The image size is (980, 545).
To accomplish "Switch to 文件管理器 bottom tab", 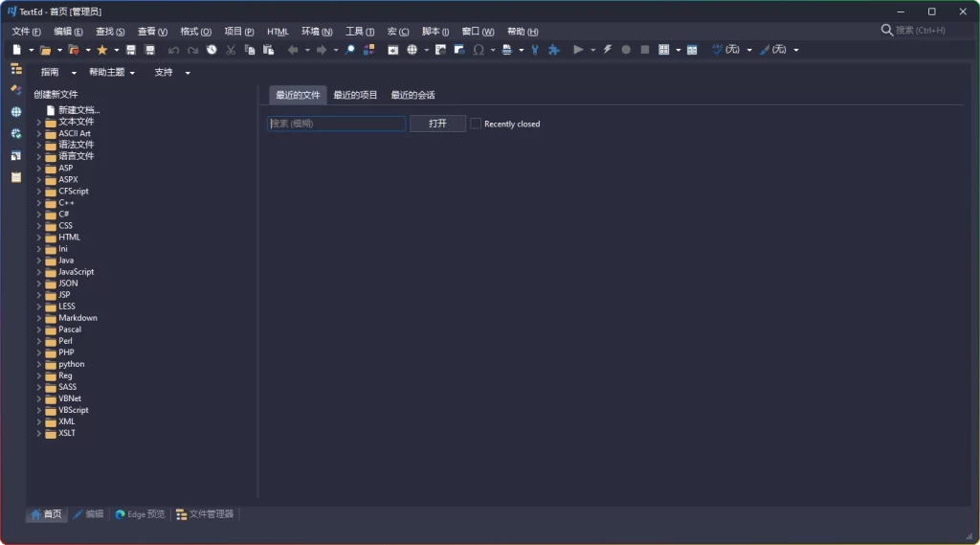I will (205, 514).
